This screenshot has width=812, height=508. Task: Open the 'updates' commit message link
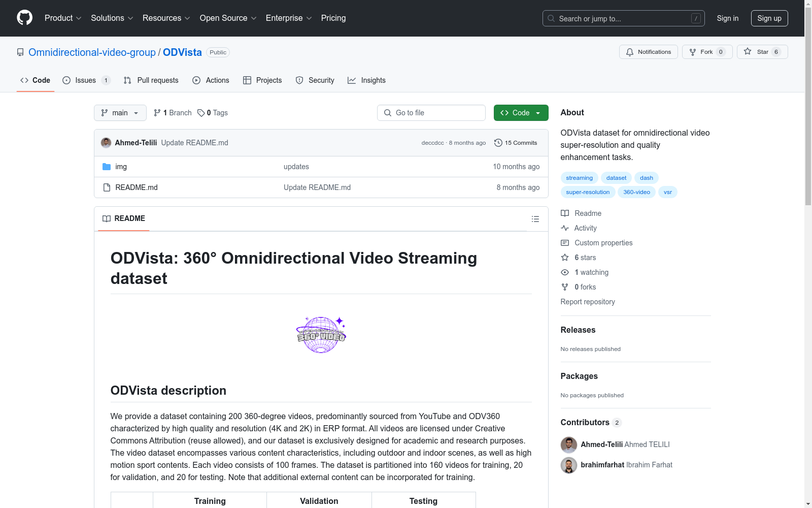click(296, 167)
